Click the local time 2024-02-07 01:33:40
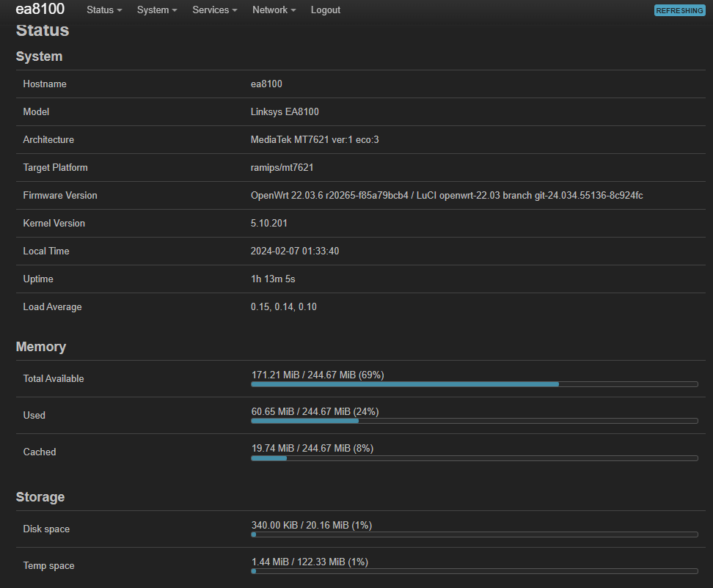 tap(295, 251)
